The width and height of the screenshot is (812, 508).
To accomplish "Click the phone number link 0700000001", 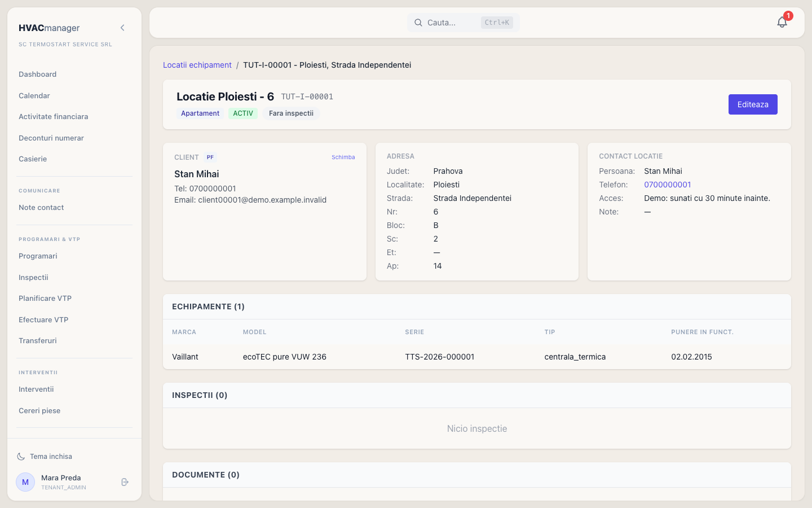I will pyautogui.click(x=668, y=185).
